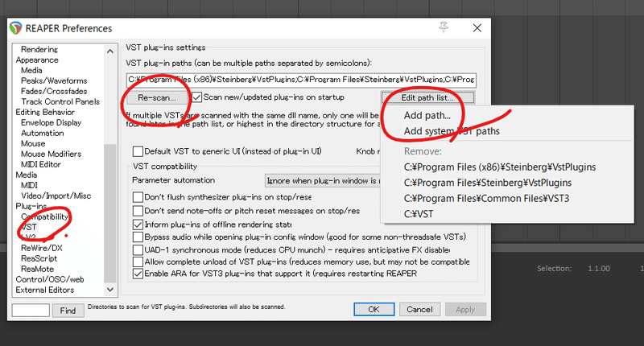Click the Find search text field
644x346 pixels.
point(31,311)
